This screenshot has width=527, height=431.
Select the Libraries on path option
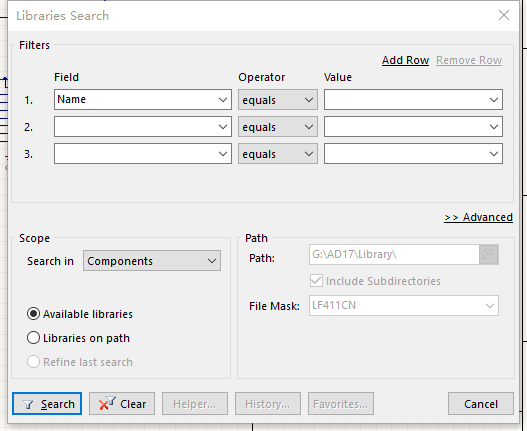point(33,338)
